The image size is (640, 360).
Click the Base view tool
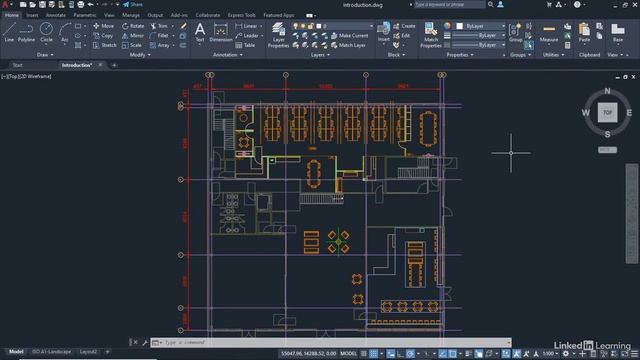pos(618,33)
